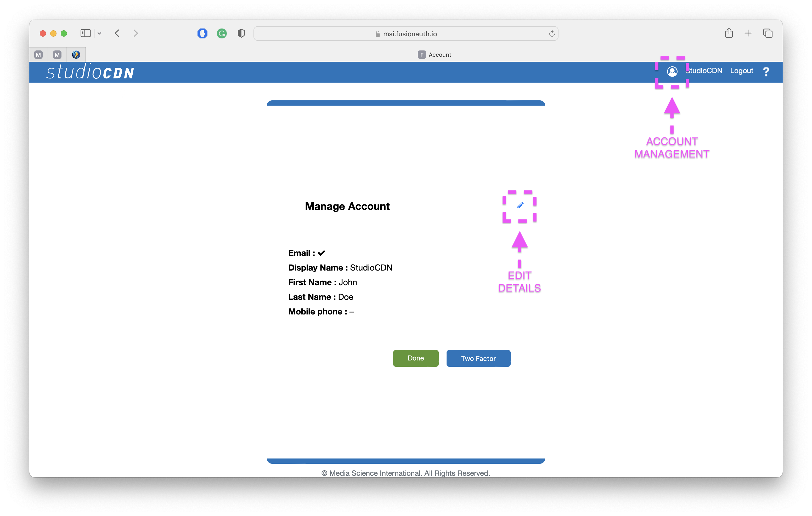
Task: Click the StudioCDN username link
Action: (704, 71)
